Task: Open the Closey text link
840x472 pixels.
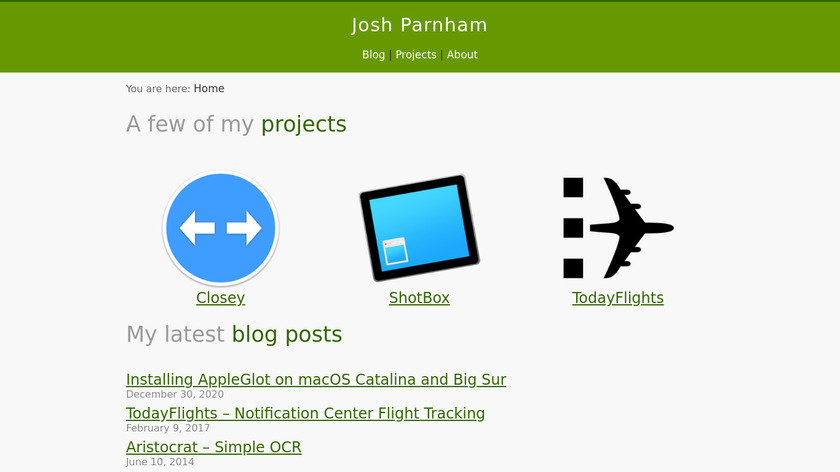Action: tap(220, 298)
